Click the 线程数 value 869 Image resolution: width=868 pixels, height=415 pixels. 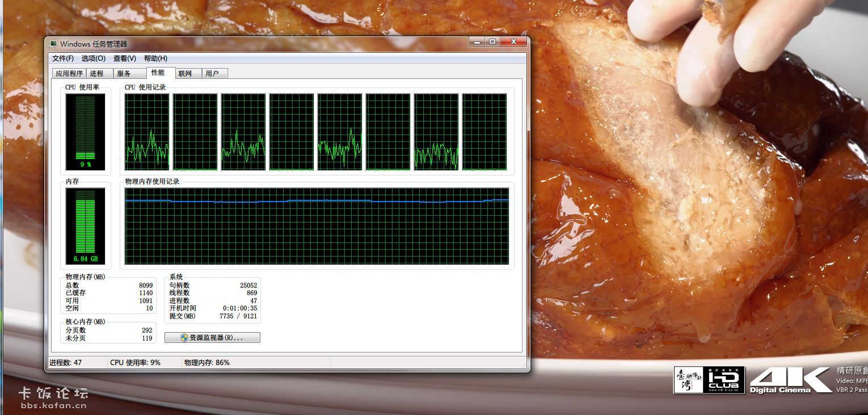[x=252, y=293]
